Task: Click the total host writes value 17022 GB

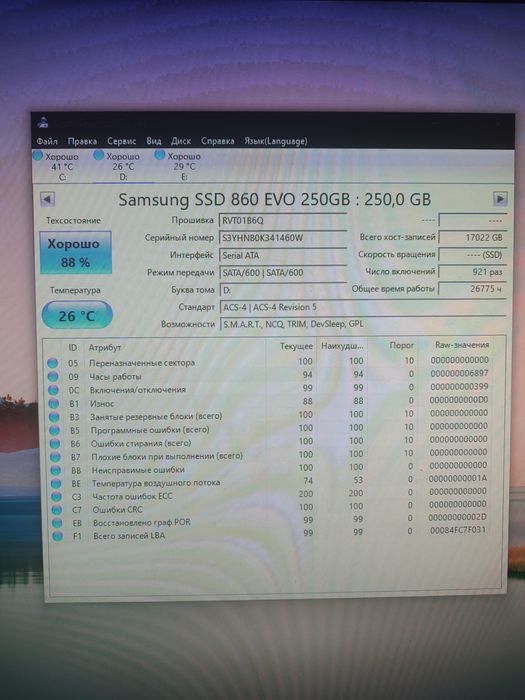Action: (472, 238)
